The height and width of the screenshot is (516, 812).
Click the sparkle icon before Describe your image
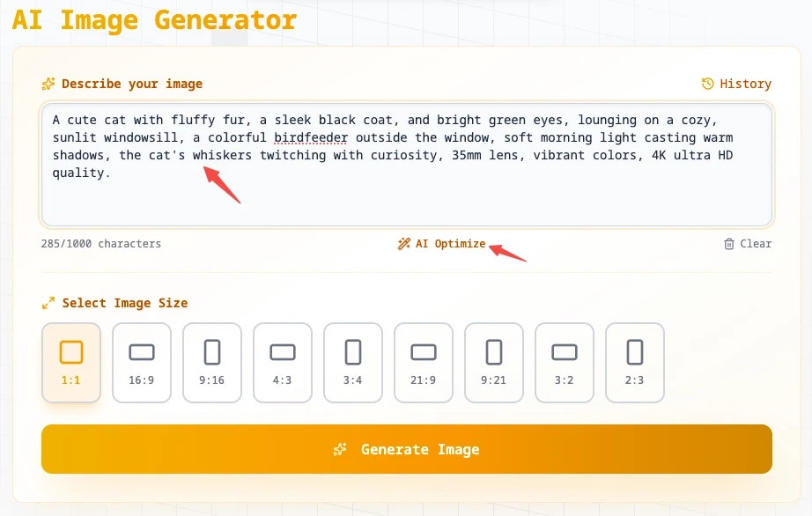[x=48, y=84]
